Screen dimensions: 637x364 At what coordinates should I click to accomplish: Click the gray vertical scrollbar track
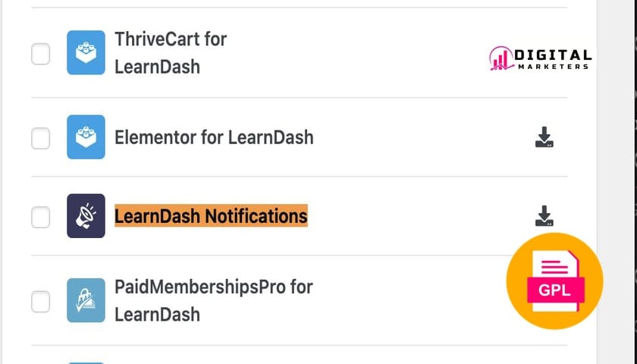617,182
